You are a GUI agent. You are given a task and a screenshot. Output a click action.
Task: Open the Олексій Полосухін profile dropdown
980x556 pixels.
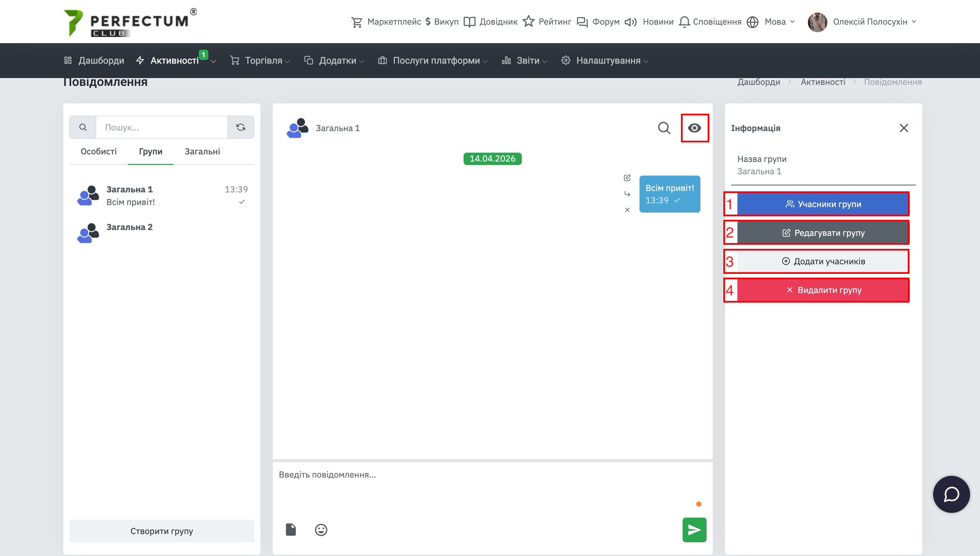click(x=870, y=22)
